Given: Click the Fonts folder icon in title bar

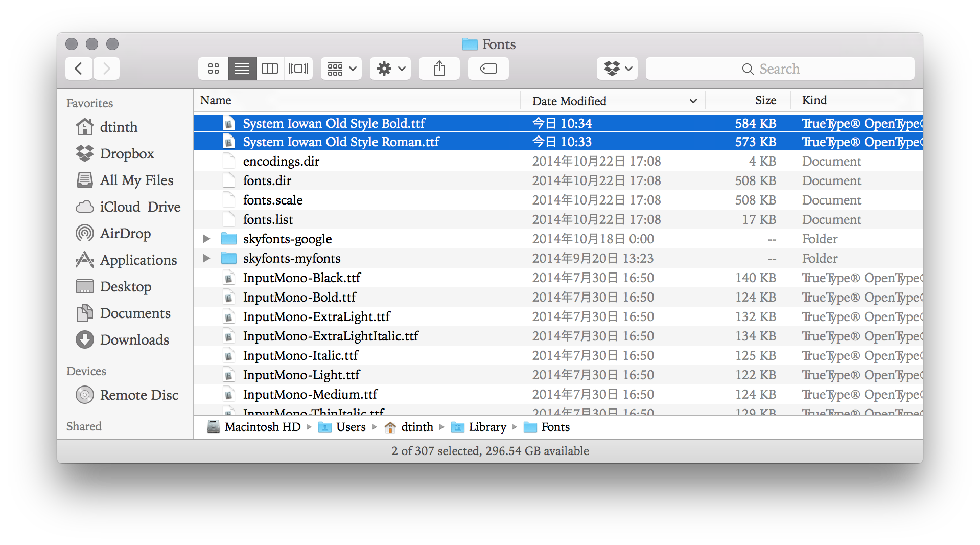Looking at the screenshot, I should pyautogui.click(x=470, y=44).
